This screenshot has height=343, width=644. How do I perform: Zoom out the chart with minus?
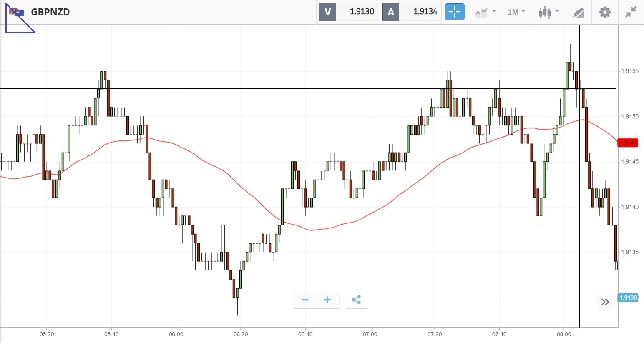[x=305, y=300]
